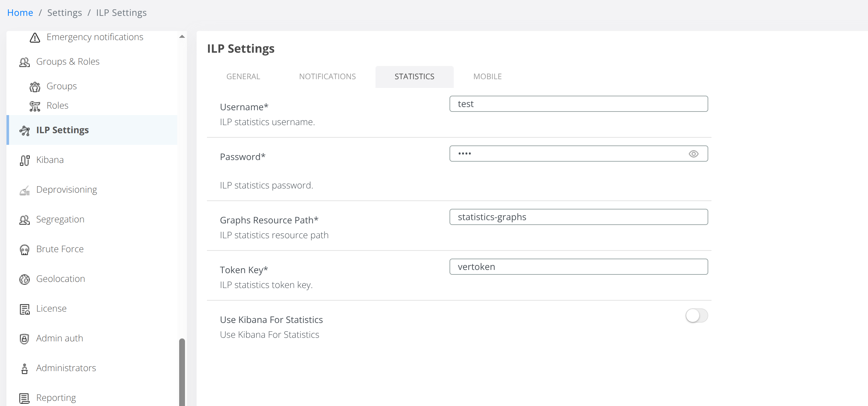Switch to the GENERAL tab
The image size is (868, 406).
click(x=243, y=77)
